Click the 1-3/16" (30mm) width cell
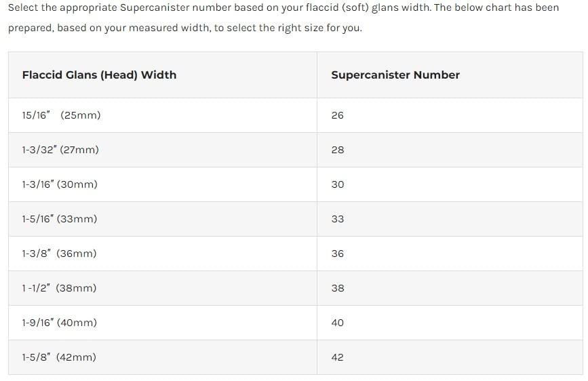588x381 pixels. click(x=60, y=184)
